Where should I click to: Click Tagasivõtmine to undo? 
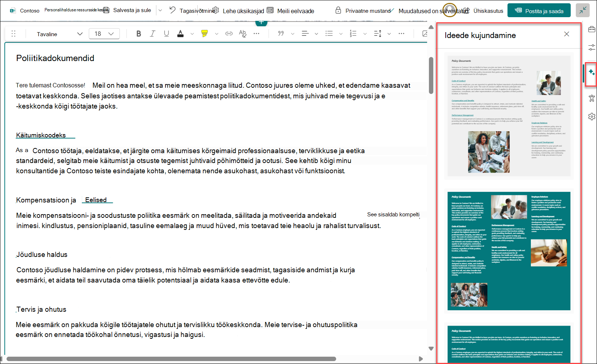[193, 11]
